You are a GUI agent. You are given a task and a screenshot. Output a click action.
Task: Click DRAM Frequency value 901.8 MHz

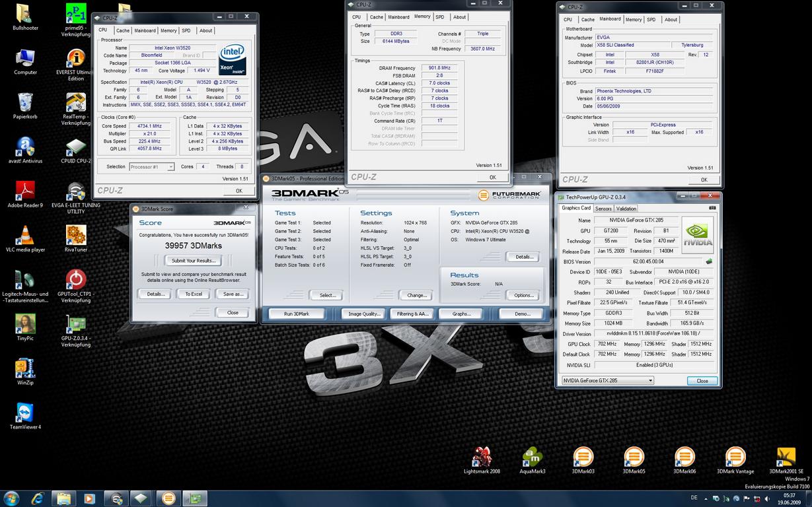click(x=439, y=68)
